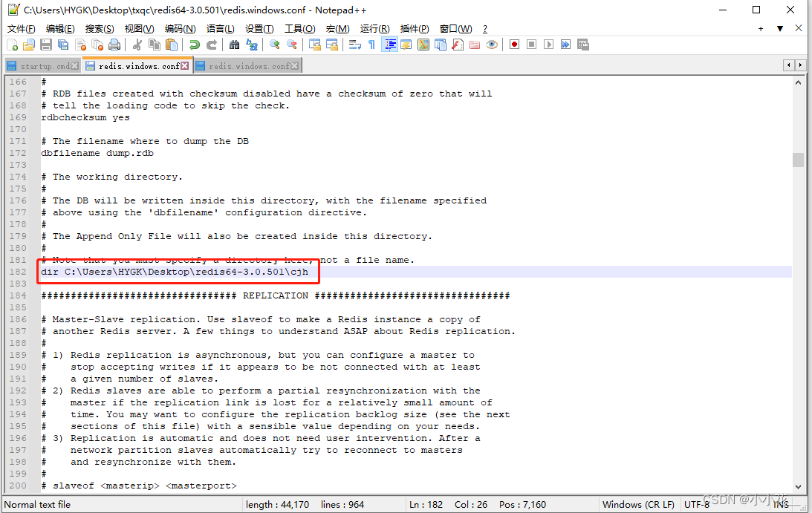Toggle synchronized horizontal scrolling icon
812x513 pixels.
[332, 45]
